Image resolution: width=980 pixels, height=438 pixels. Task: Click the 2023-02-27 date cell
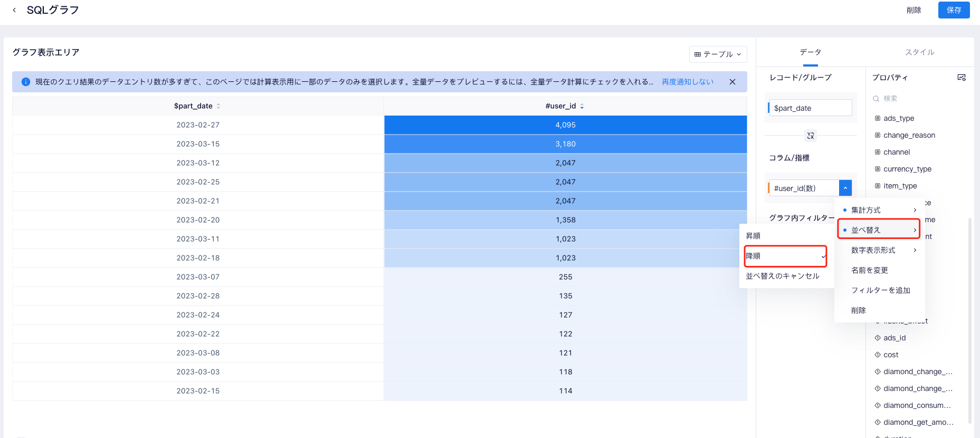pyautogui.click(x=198, y=125)
